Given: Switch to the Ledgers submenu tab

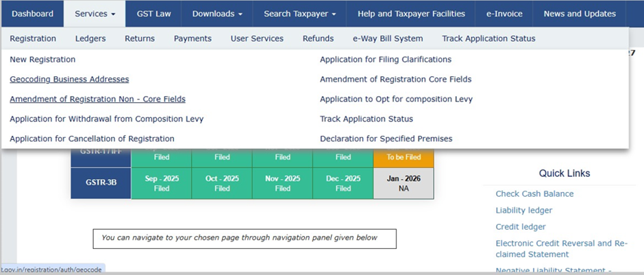Looking at the screenshot, I should 90,38.
